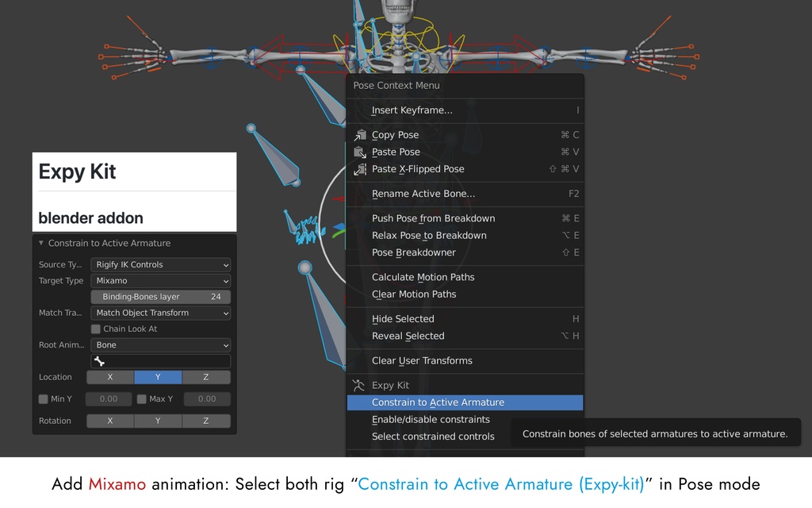812x508 pixels.
Task: Click blue Constrain to Active Armature (Expy-kit) caption
Action: (501, 484)
